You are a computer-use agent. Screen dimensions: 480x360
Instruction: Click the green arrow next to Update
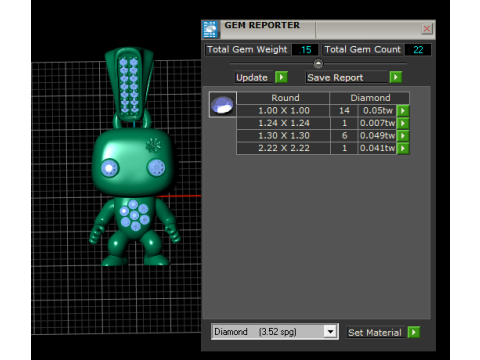point(281,77)
